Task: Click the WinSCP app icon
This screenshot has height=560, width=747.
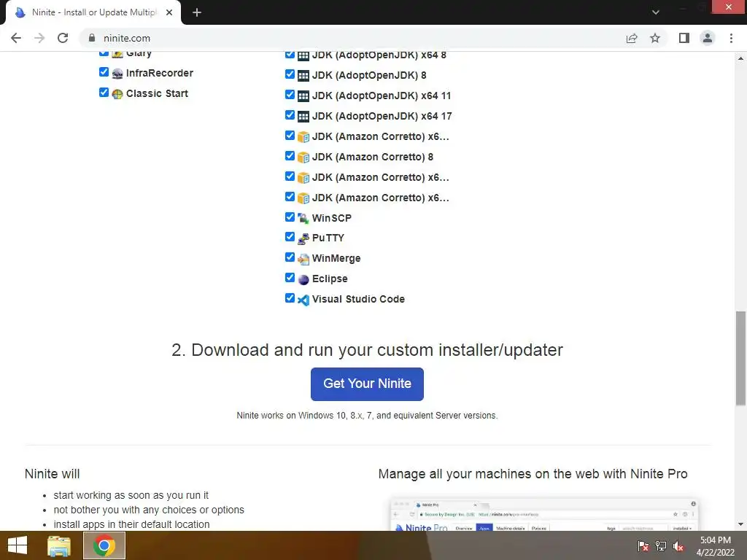Action: tap(303, 218)
